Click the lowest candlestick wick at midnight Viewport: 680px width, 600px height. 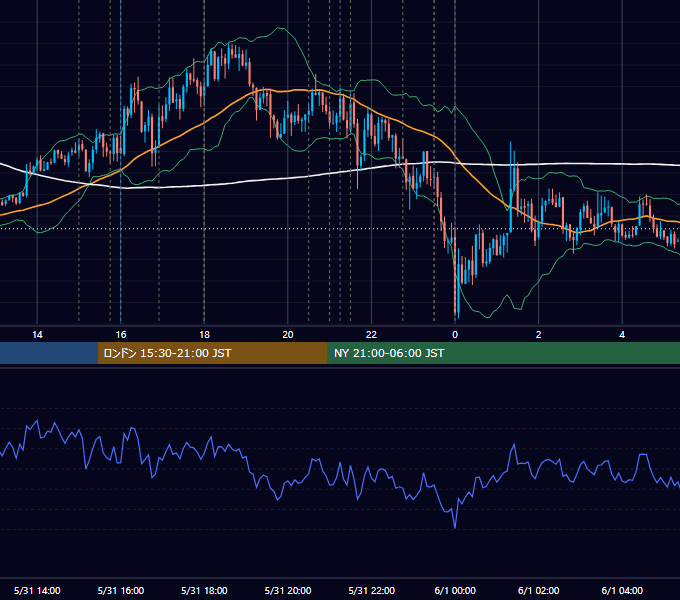point(458,313)
